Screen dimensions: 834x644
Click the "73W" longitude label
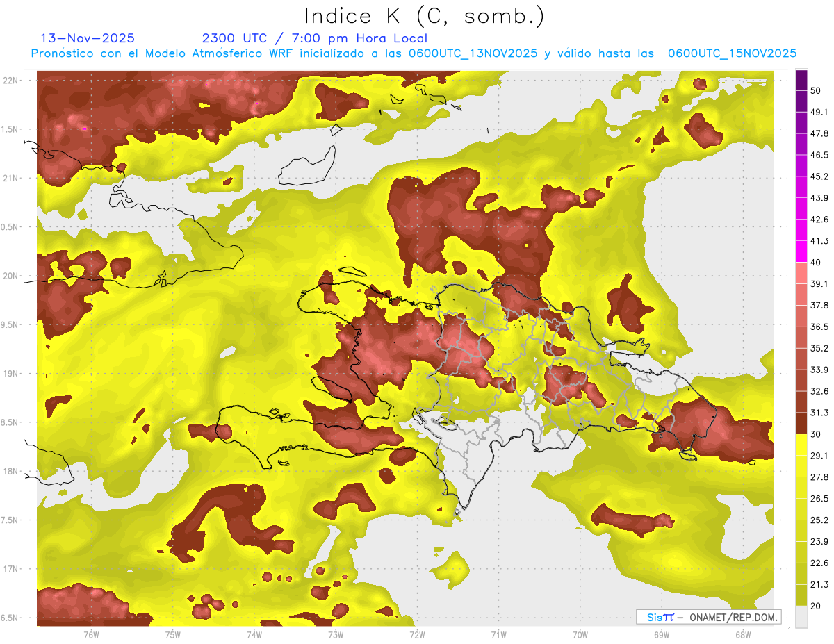pos(336,635)
